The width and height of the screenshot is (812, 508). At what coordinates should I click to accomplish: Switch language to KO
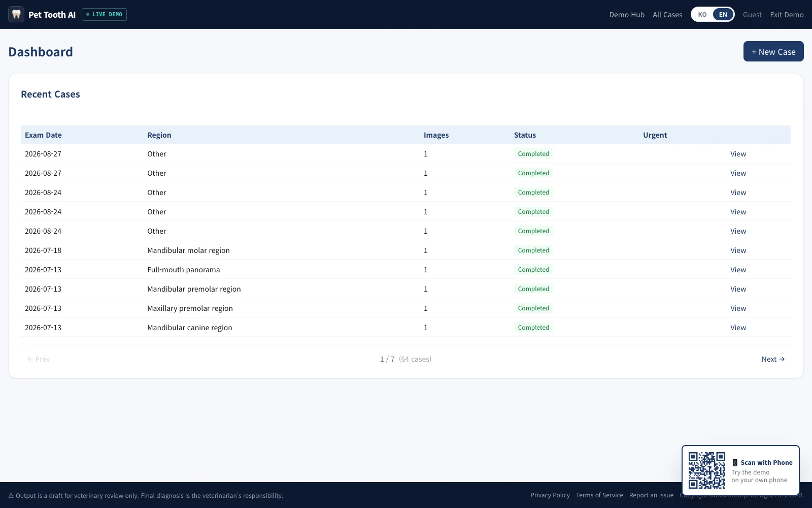tap(702, 15)
